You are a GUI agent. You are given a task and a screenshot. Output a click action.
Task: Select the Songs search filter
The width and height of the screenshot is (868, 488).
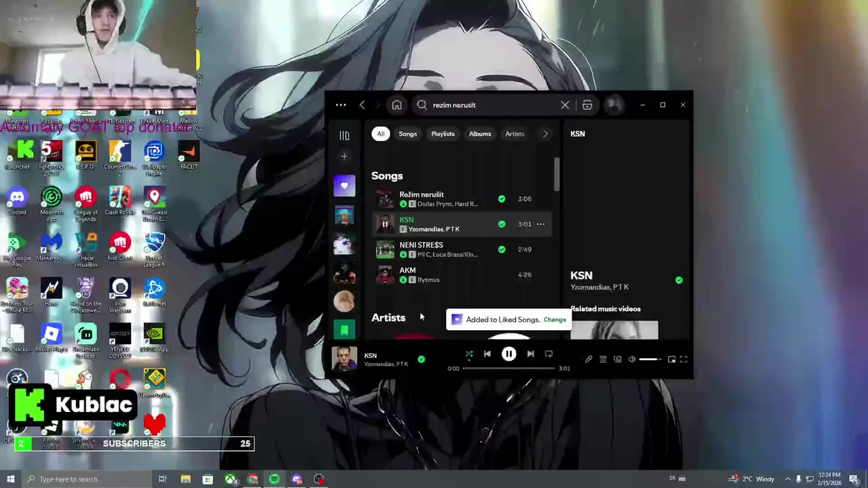[408, 134]
